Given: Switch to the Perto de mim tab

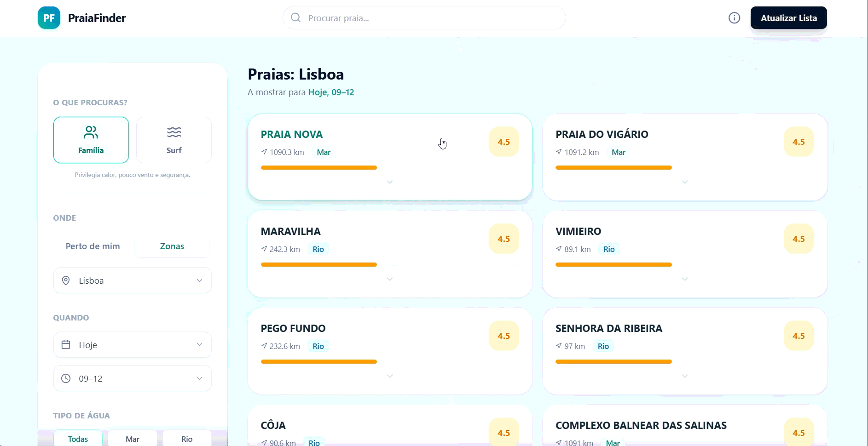Looking at the screenshot, I should pos(93,246).
